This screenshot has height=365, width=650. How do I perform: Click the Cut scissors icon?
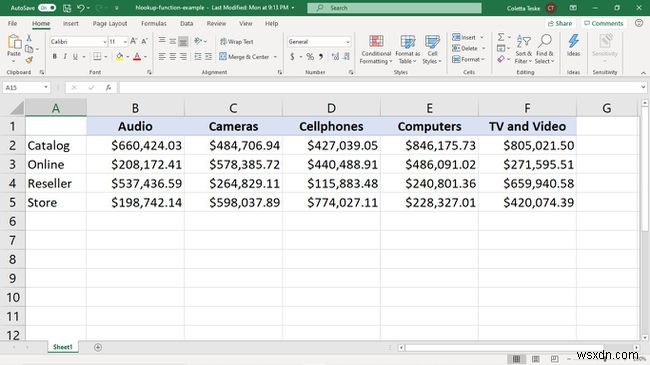(x=29, y=38)
